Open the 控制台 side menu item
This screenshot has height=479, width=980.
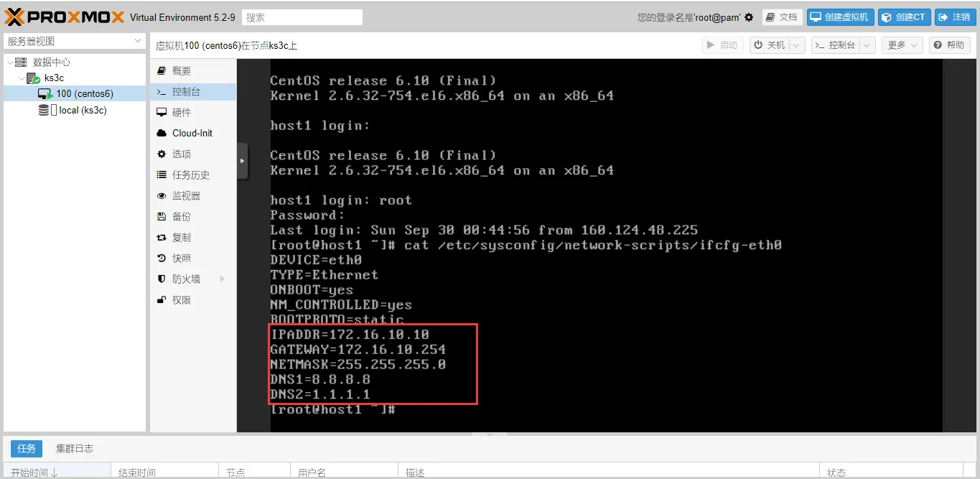pyautogui.click(x=193, y=91)
